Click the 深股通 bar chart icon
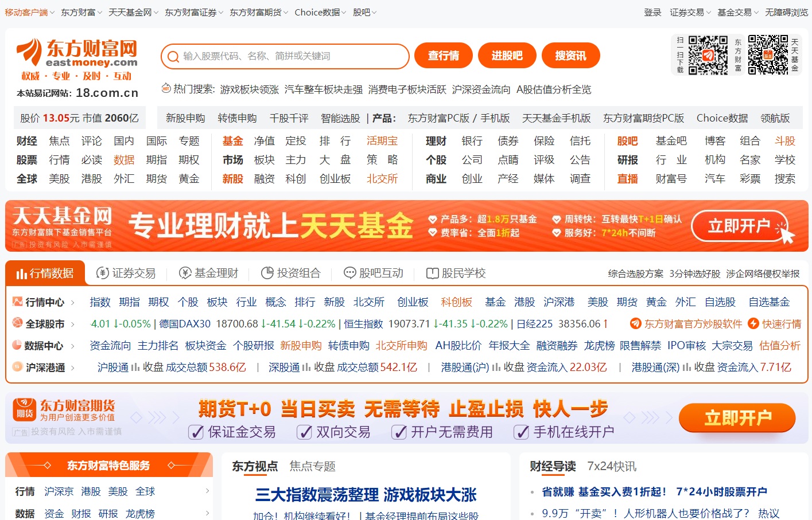Viewport: 812px width, 520px height. [x=306, y=367]
